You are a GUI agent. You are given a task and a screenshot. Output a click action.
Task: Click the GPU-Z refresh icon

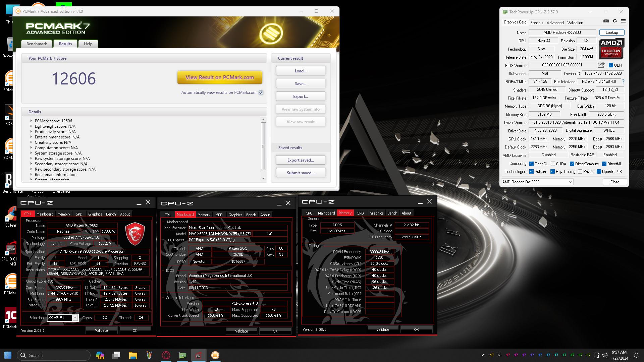[614, 21]
